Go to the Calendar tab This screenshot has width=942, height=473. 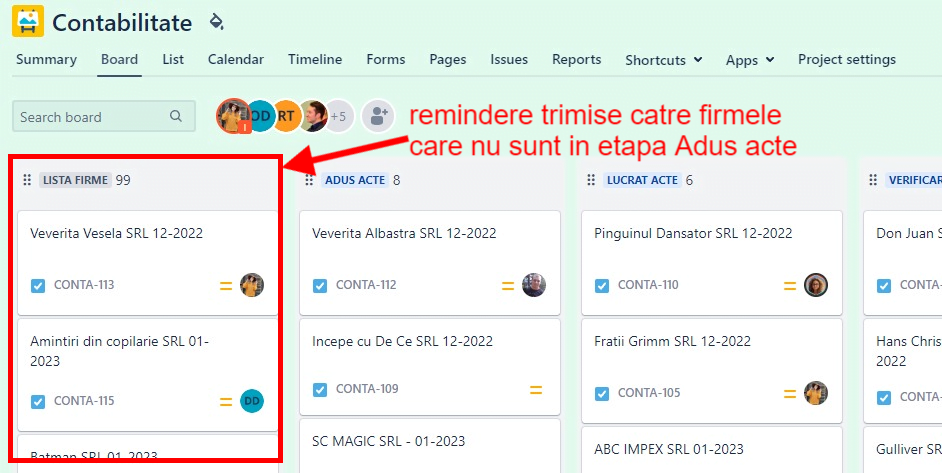[x=236, y=60]
